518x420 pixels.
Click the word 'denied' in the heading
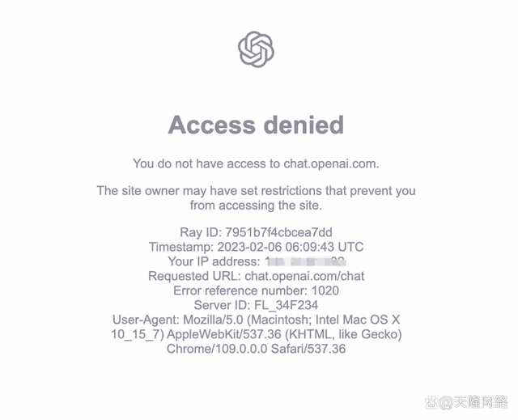coord(304,125)
